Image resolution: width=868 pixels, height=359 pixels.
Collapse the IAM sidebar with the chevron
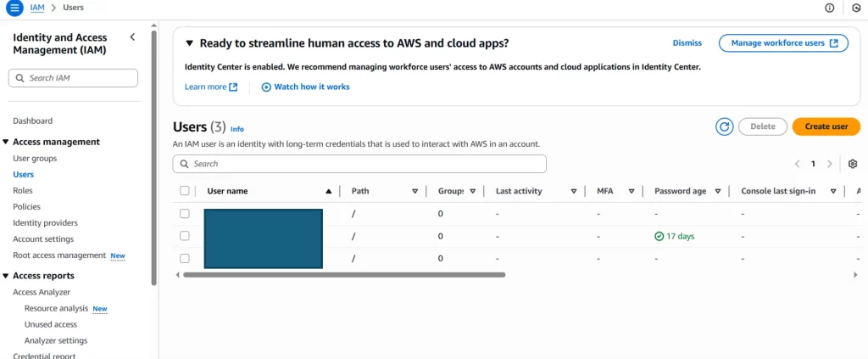click(x=132, y=37)
